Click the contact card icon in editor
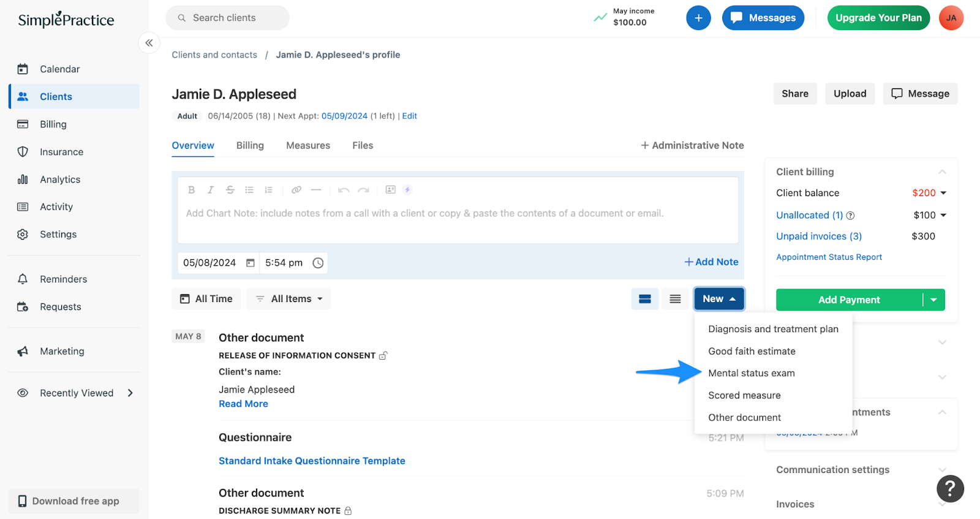980x519 pixels. (x=391, y=190)
